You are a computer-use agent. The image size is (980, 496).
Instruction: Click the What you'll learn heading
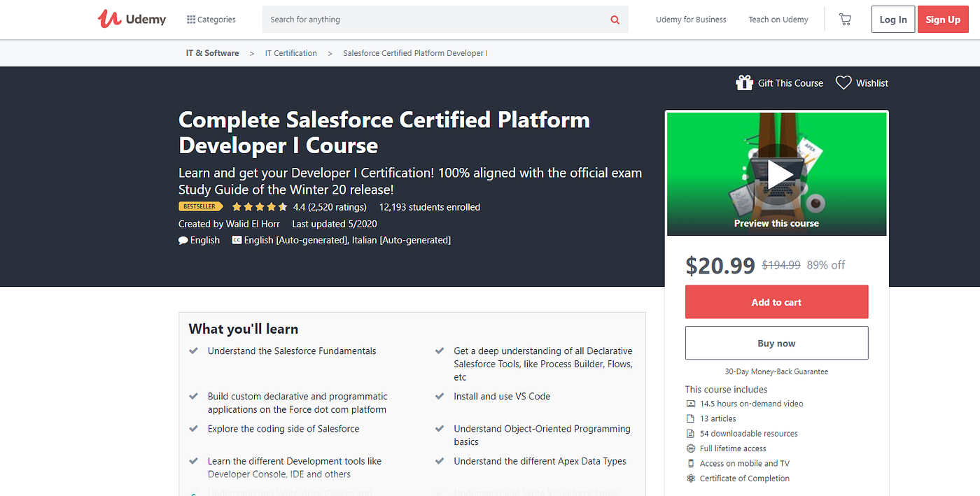(x=244, y=329)
